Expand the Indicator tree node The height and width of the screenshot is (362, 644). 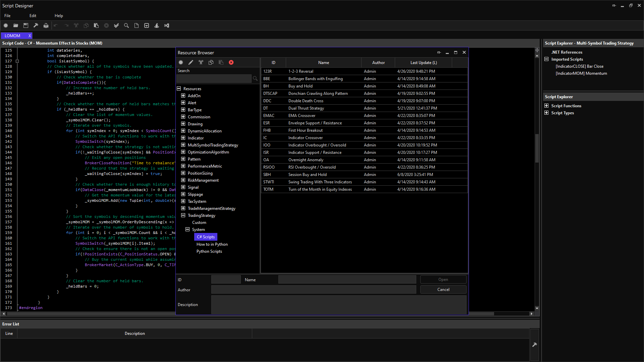(x=183, y=138)
